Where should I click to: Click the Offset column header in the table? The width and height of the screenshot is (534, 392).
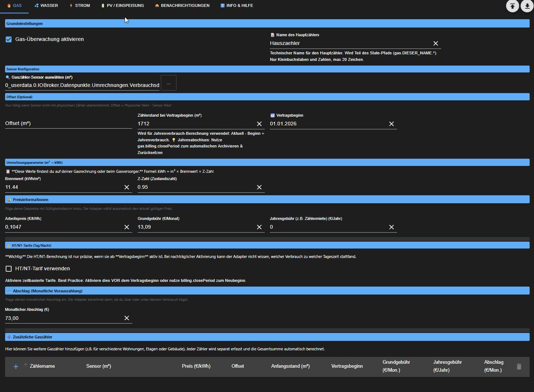238,366
